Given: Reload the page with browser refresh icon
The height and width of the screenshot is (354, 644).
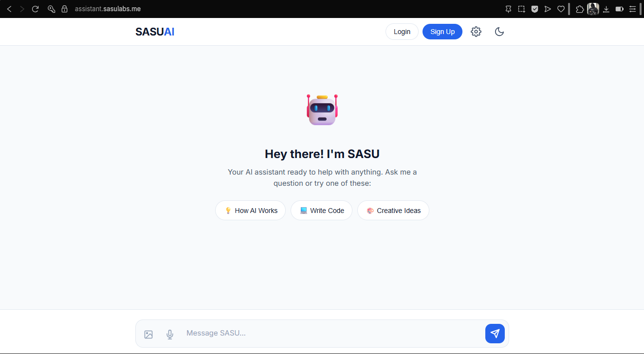Looking at the screenshot, I should point(35,9).
